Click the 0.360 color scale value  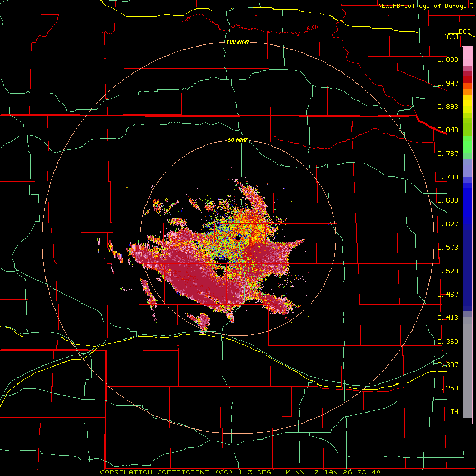click(x=448, y=342)
